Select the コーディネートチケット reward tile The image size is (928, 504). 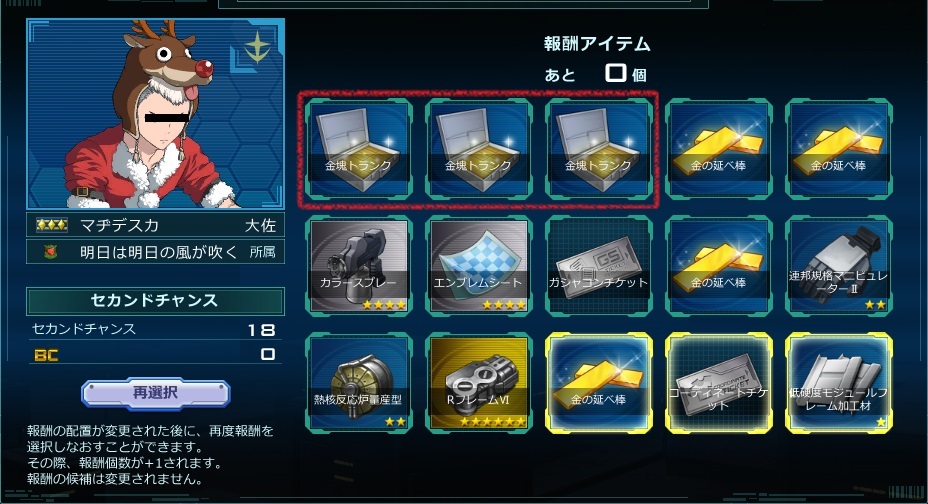pos(719,383)
